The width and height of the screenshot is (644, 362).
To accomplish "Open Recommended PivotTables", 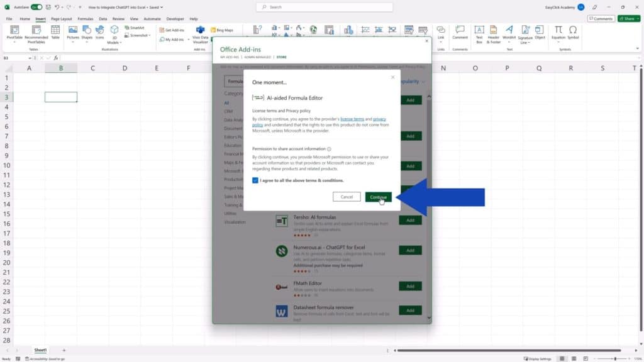I will point(36,33).
